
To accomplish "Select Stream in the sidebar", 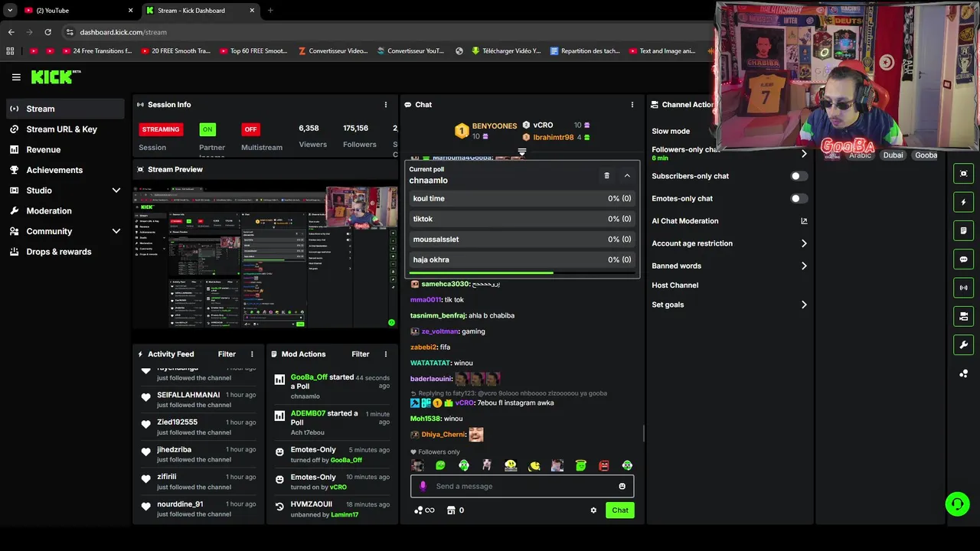I will (65, 109).
